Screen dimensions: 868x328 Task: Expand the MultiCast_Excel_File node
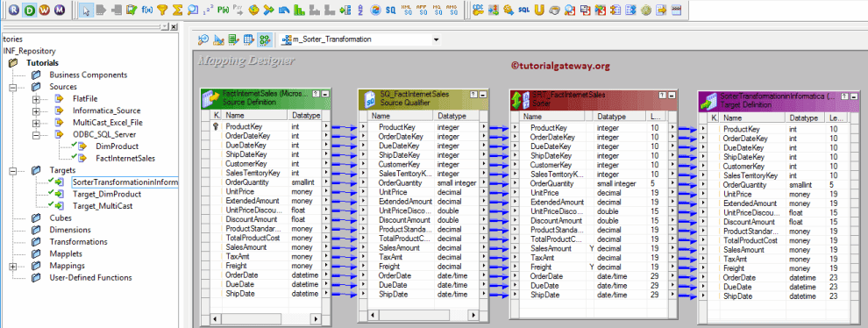tap(37, 123)
